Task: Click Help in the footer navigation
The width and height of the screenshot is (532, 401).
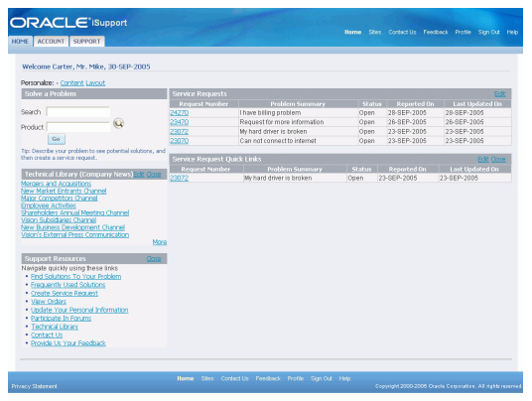Action: 344,378
